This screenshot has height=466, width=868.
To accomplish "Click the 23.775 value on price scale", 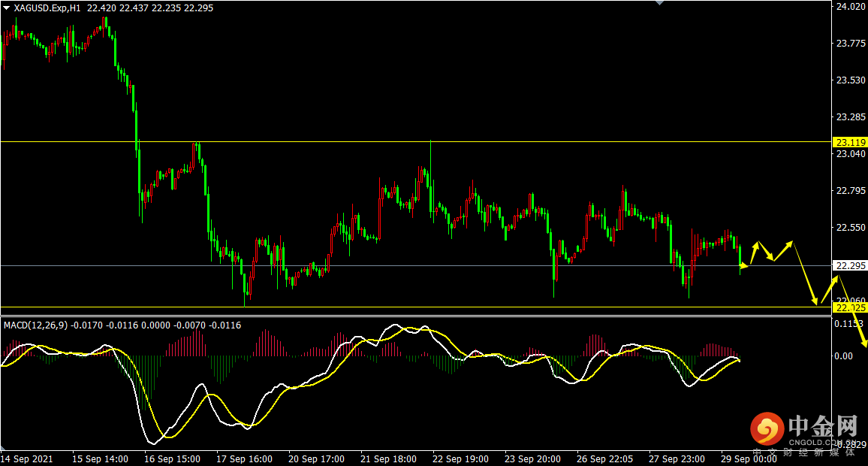I will coord(850,44).
